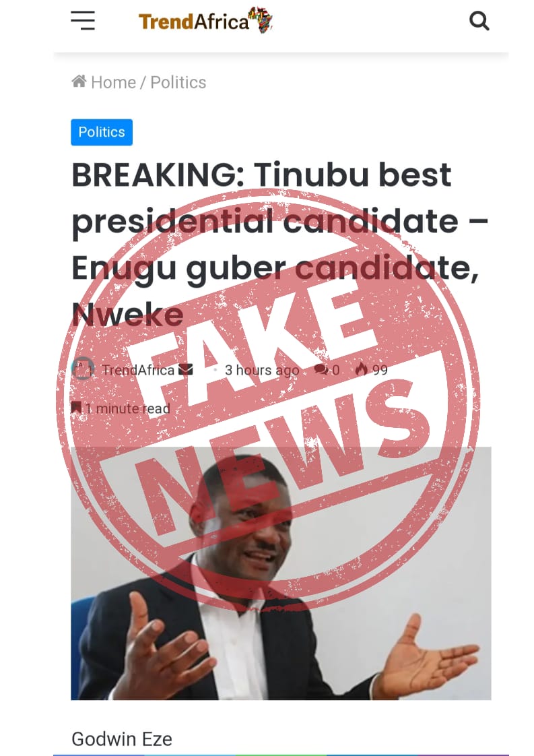Go to Home via breadcrumb text
534x756 pixels.
click(113, 82)
